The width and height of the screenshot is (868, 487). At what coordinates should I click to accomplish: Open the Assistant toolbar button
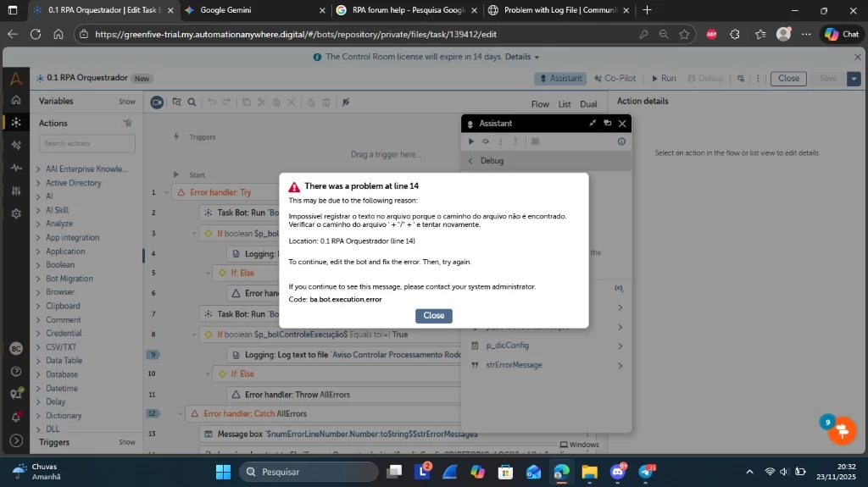(x=560, y=78)
